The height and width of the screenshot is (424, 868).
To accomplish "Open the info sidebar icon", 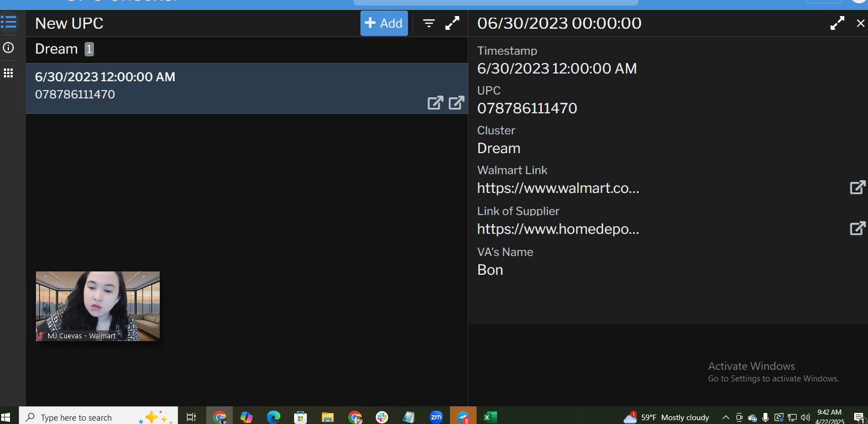I will click(x=9, y=48).
